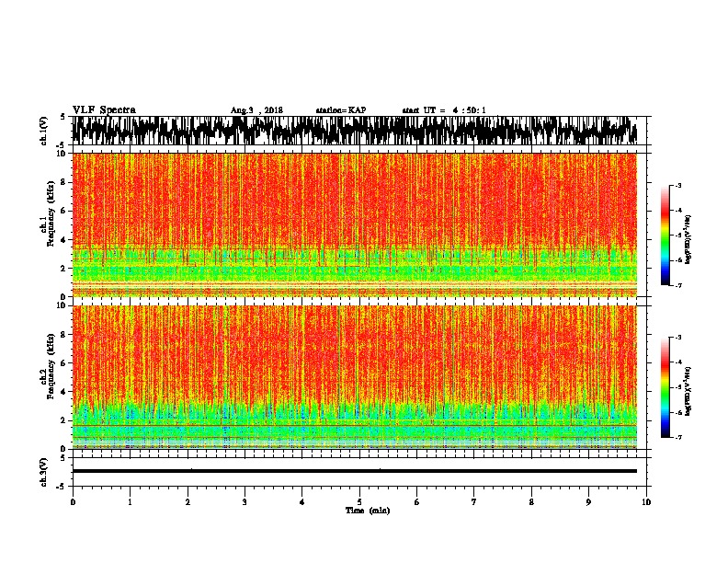Image resolution: width=728 pixels, height=563 pixels.
Task: Click inside the ch.2 spectrogram panel
Action: [x=355, y=377]
